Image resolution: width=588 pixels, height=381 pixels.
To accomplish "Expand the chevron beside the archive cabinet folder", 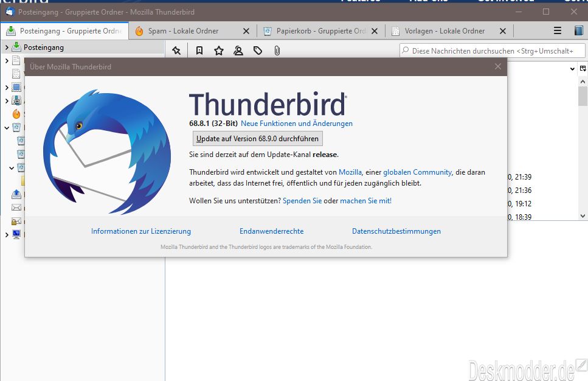I will pos(6,100).
